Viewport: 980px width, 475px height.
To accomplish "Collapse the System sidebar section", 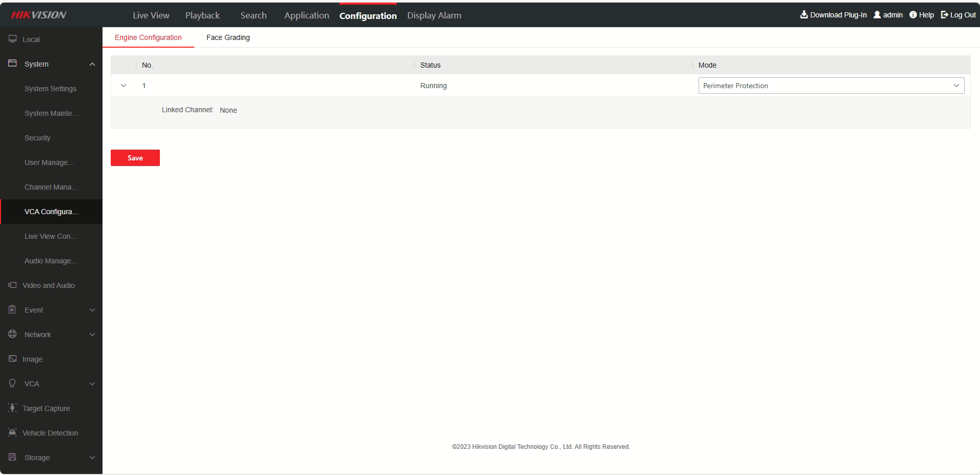I will click(92, 64).
